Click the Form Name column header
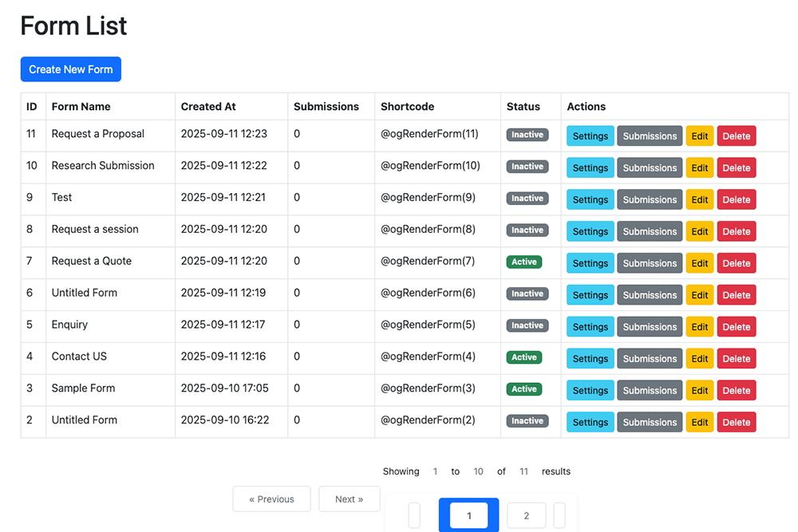 [x=81, y=106]
